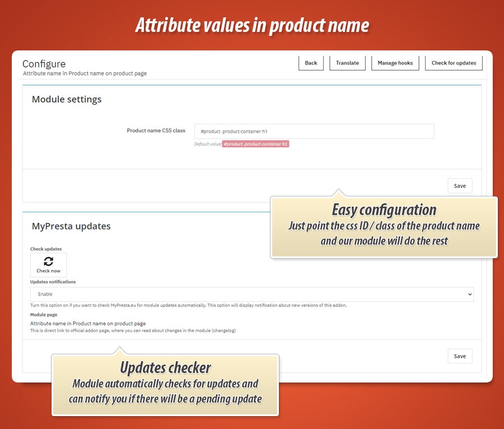
Task: Click the pink default value badge
Action: tap(255, 144)
